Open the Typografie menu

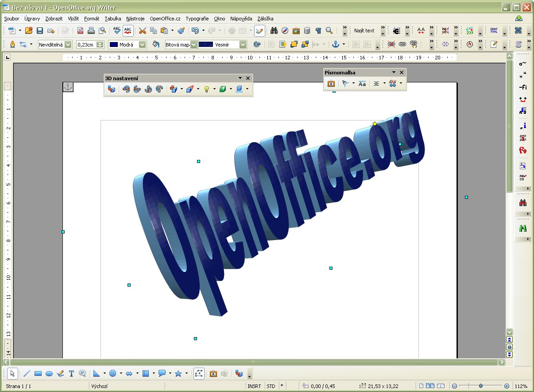coord(197,19)
